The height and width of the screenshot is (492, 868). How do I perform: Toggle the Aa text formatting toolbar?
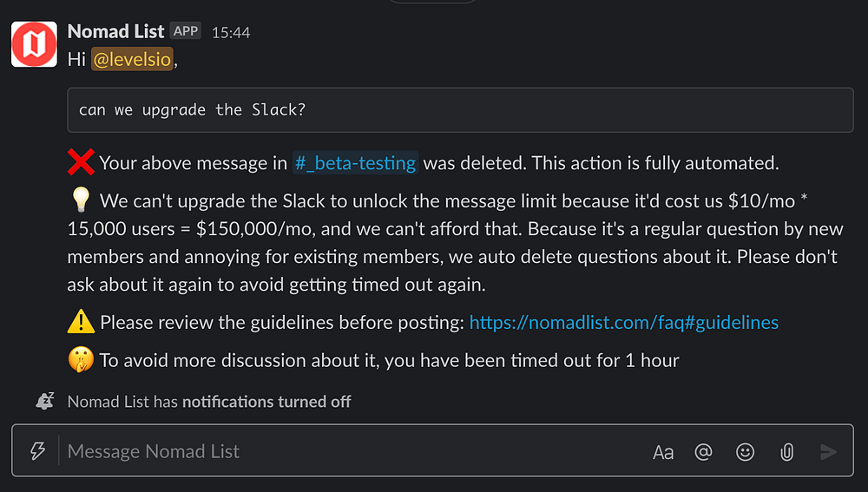point(663,452)
